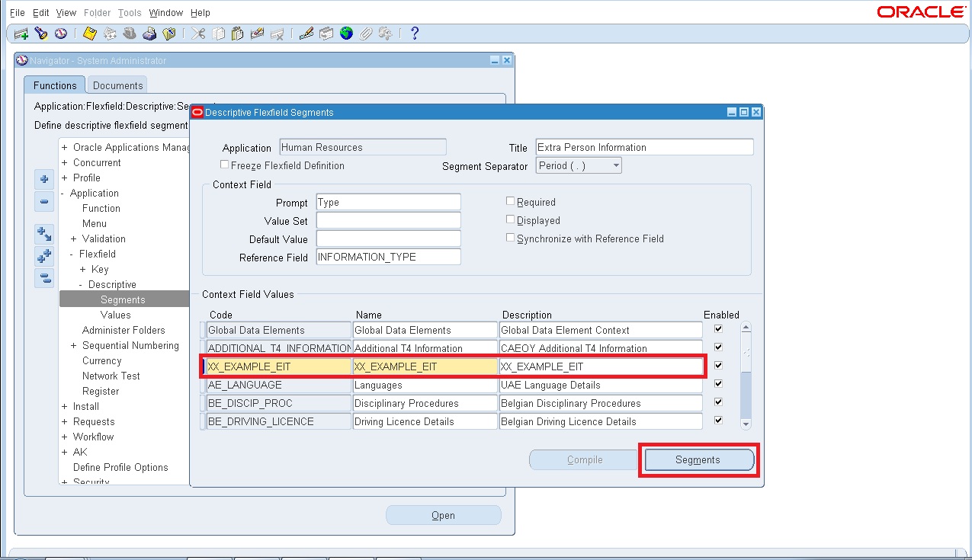
Task: Click the Show Navigator compass icon
Action: tap(61, 34)
